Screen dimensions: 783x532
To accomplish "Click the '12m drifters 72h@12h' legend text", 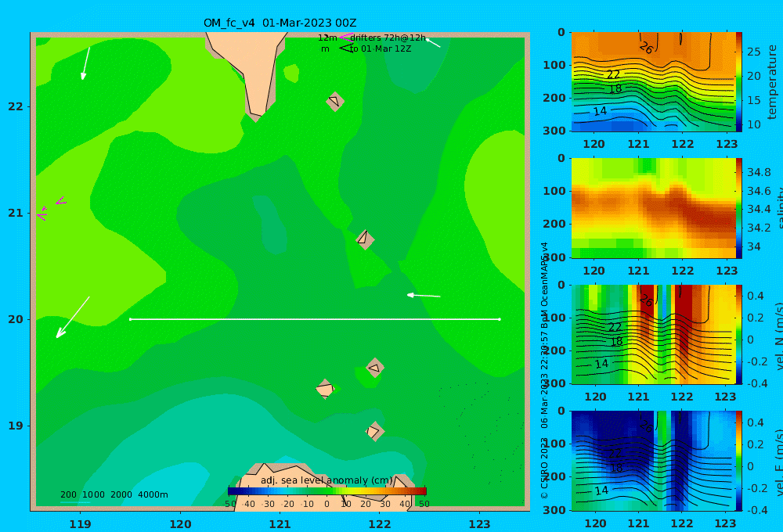I will point(372,38).
